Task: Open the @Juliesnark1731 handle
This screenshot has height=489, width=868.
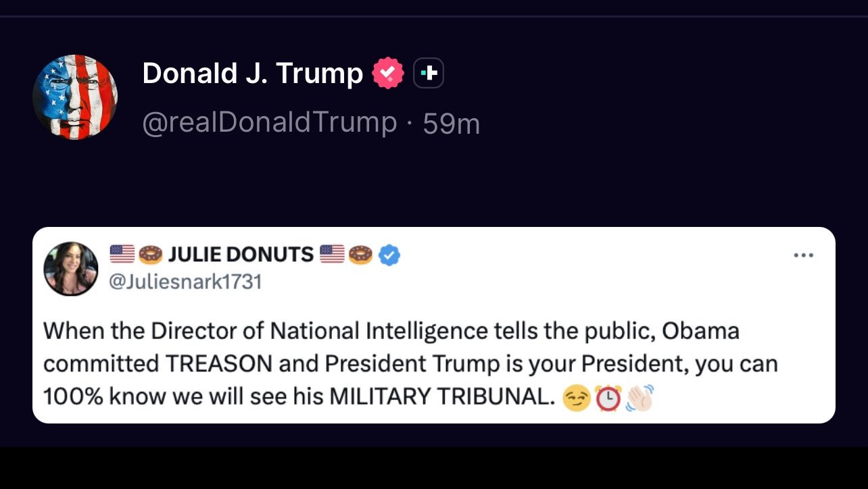Action: pyautogui.click(x=185, y=281)
